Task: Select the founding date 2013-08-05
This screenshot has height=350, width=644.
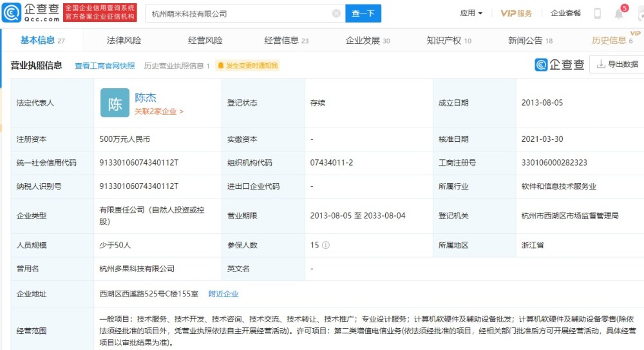Action: [542, 103]
